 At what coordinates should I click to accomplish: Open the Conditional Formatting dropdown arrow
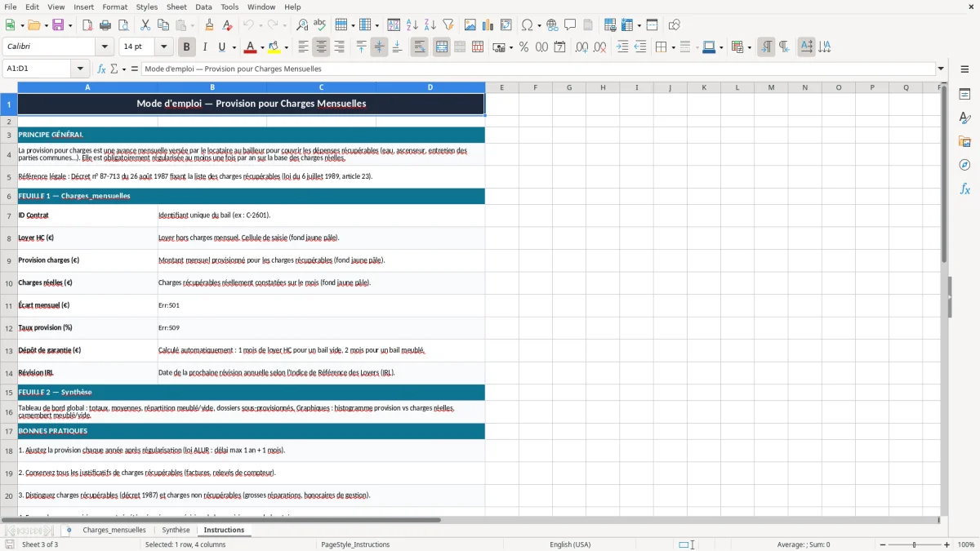[749, 47]
